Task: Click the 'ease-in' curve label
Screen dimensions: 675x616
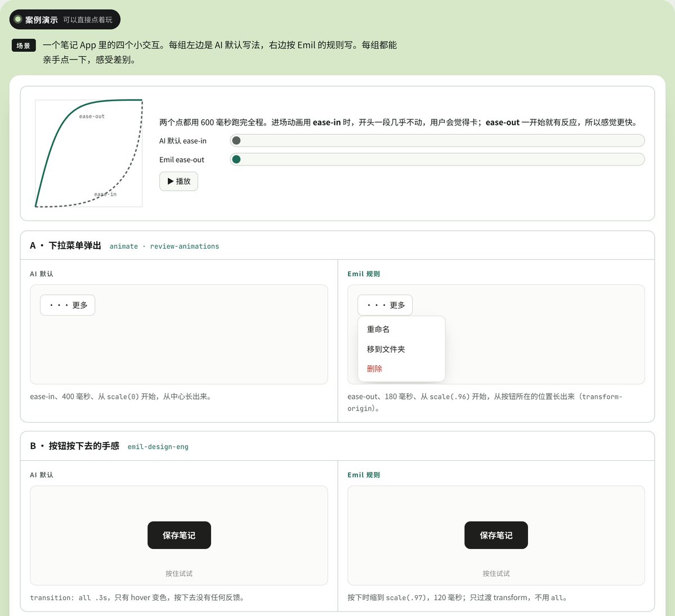Action: click(105, 194)
